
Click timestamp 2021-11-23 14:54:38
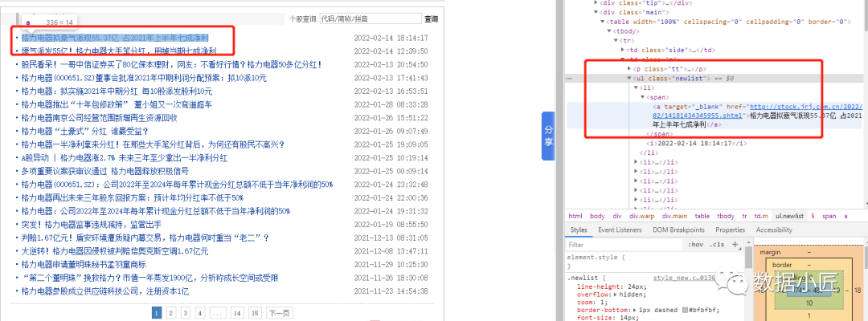391,291
